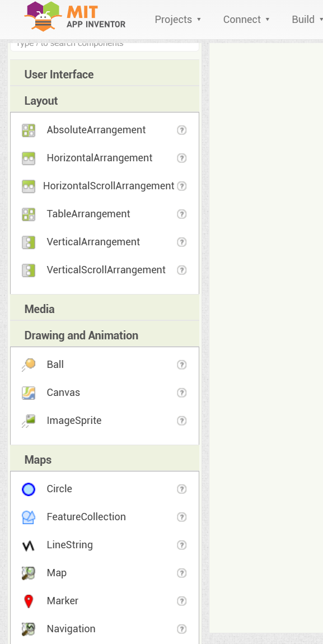Screen dimensions: 323x644
Task: Click the Navigation label
Action: pyautogui.click(x=71, y=628)
